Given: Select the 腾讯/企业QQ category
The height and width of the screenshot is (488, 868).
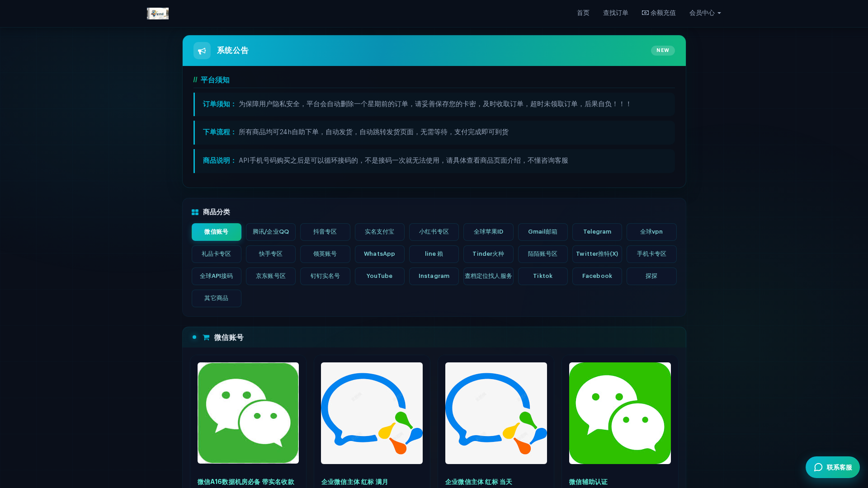Looking at the screenshot, I should (x=271, y=232).
